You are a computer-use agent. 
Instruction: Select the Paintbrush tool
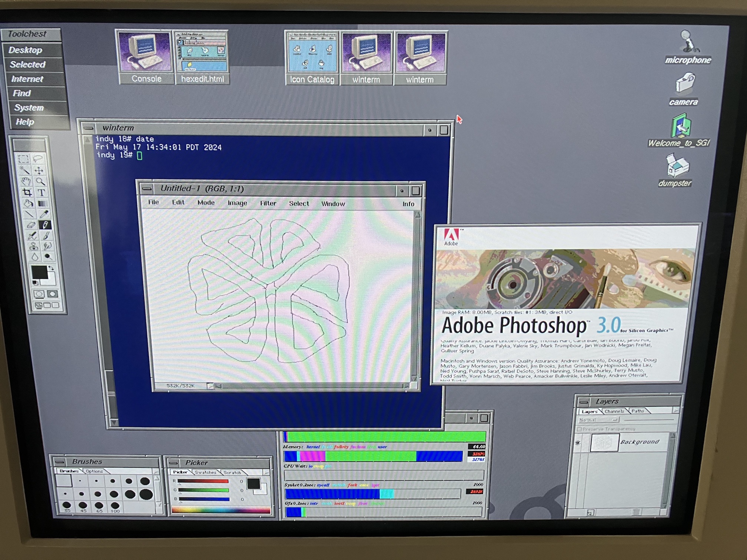[46, 235]
